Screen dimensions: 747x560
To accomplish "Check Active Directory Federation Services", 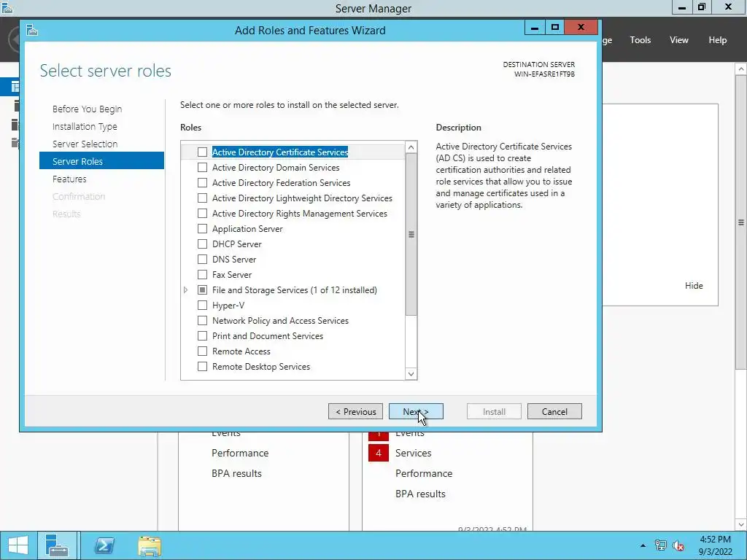I will [x=203, y=182].
